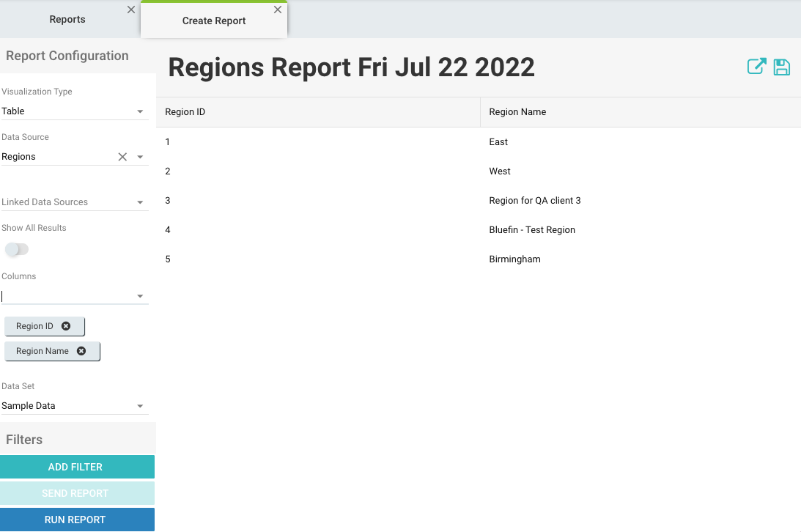The width and height of the screenshot is (801, 532).
Task: Close the Reports tab
Action: tap(130, 10)
